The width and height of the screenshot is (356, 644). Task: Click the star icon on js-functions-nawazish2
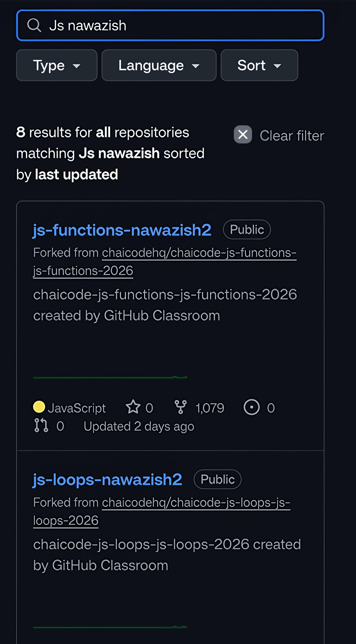click(133, 407)
